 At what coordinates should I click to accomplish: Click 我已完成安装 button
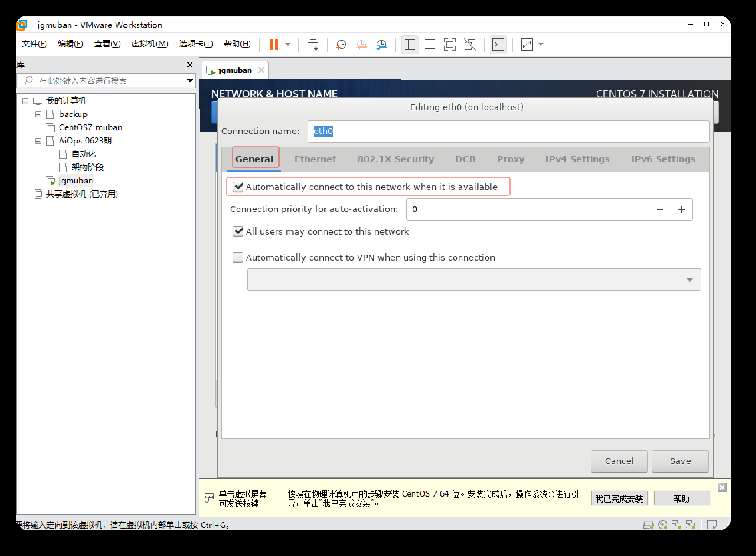click(619, 499)
